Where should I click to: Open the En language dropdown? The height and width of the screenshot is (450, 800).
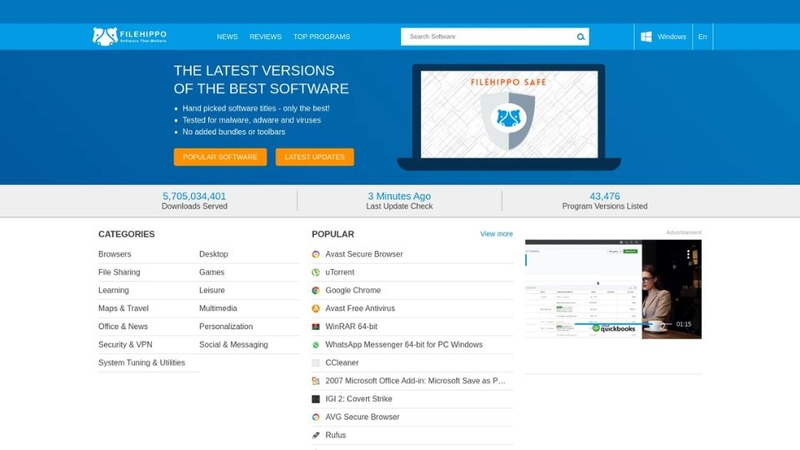703,37
